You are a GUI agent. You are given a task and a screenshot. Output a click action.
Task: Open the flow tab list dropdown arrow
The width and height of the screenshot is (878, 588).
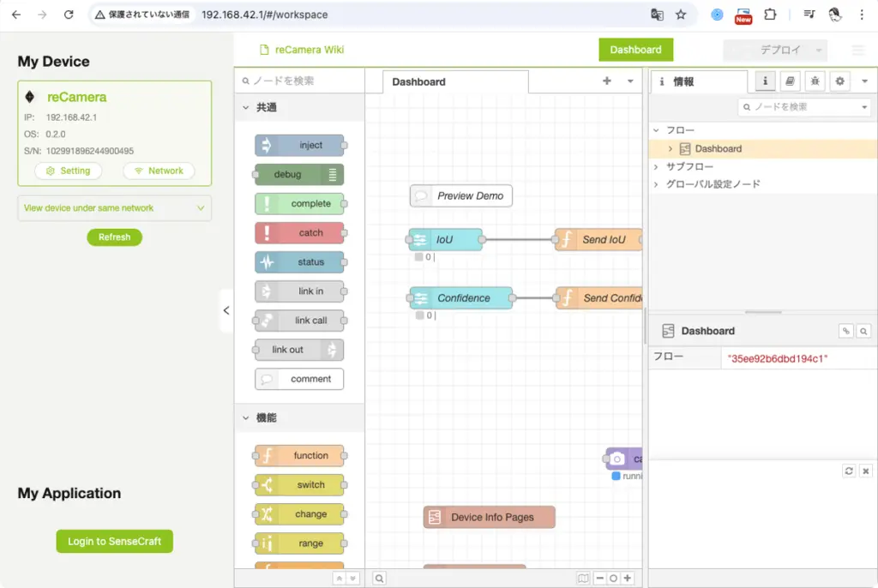pos(630,81)
